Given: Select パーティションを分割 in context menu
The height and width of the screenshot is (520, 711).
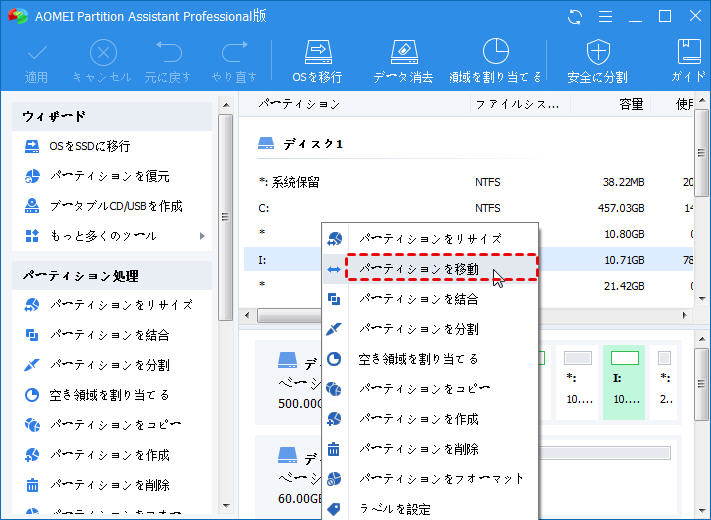Looking at the screenshot, I should click(430, 329).
